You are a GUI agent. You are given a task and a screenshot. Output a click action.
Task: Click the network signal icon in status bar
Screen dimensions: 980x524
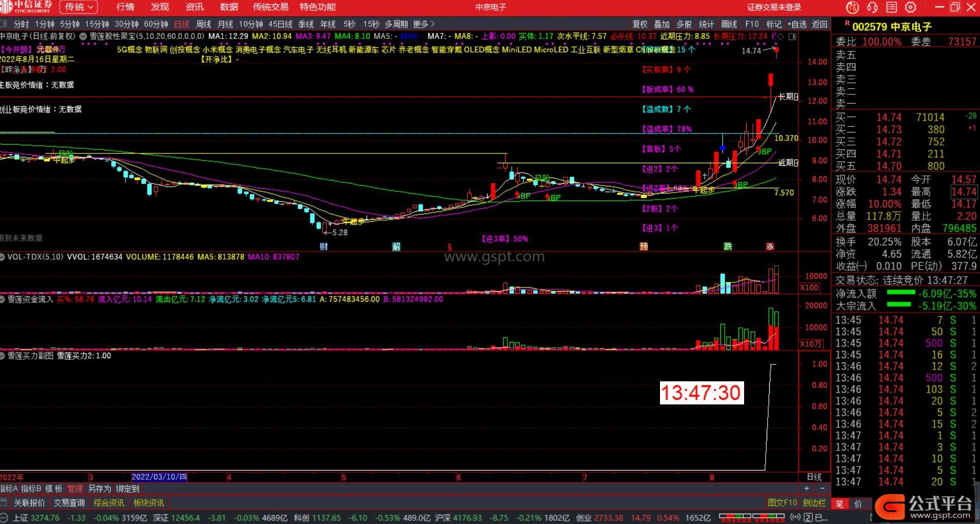tap(795, 517)
